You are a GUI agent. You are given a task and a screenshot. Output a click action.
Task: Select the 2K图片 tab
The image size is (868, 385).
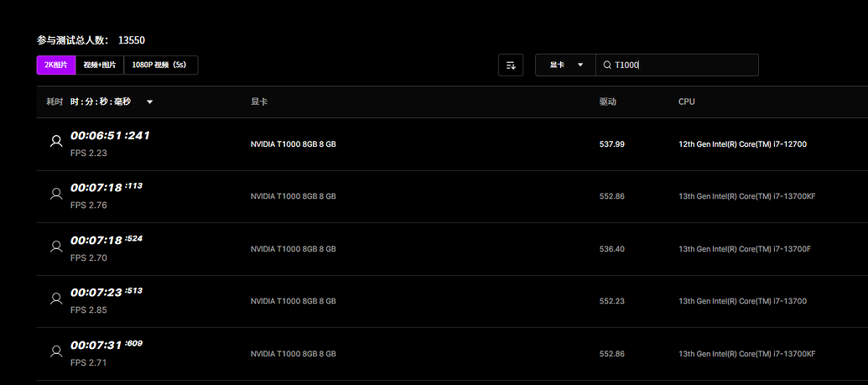click(x=55, y=65)
